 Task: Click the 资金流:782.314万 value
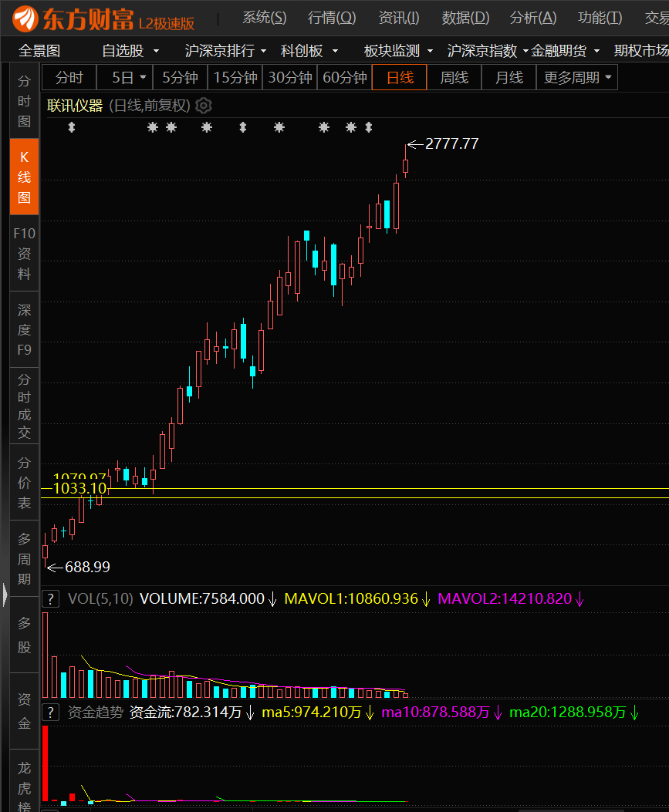tap(185, 713)
